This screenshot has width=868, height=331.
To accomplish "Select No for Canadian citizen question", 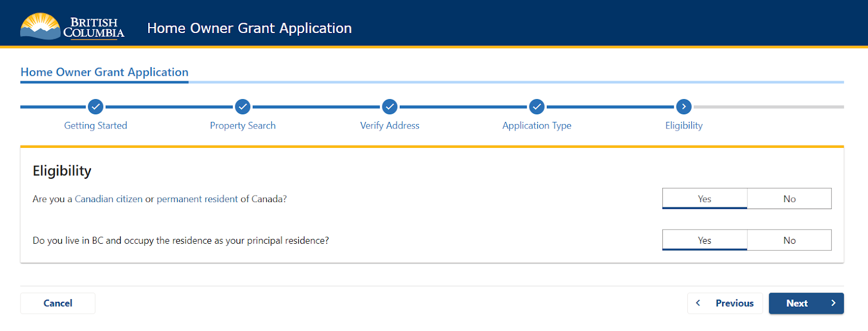I will tap(789, 199).
